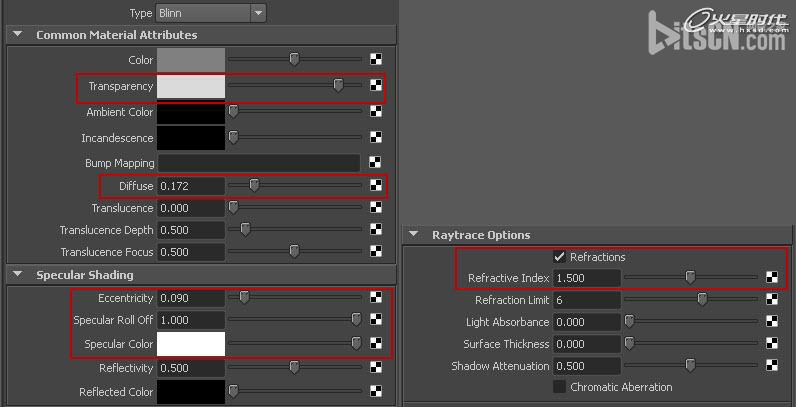Screen dimensions: 796x407
Task: Click the Eccentricity map checker icon
Action: tap(376, 297)
